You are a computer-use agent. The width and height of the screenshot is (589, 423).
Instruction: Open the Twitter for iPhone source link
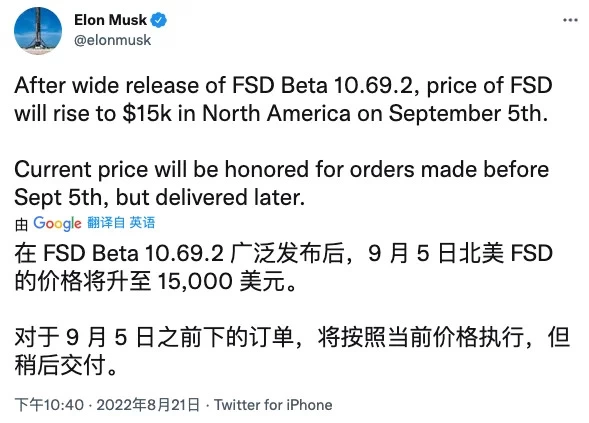(273, 405)
